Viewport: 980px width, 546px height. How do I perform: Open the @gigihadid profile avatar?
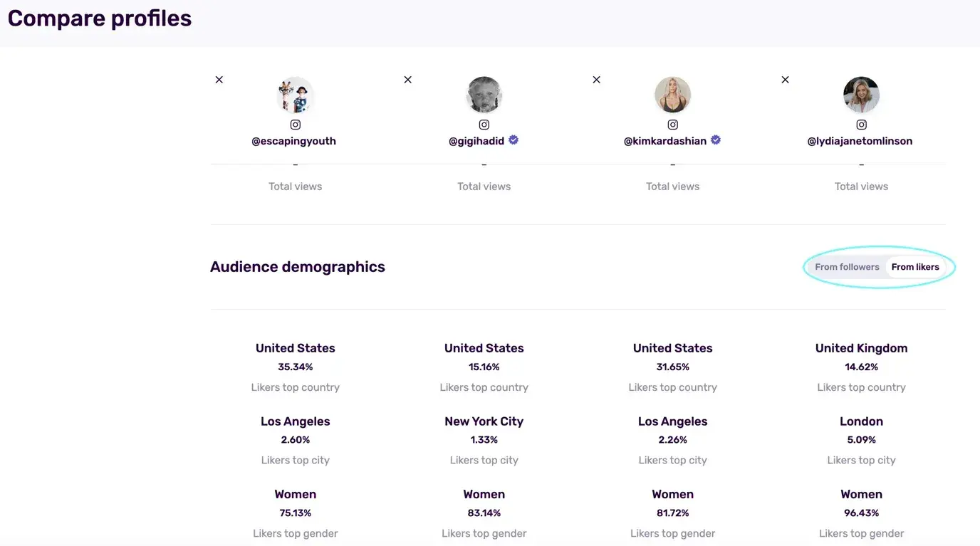click(x=484, y=95)
